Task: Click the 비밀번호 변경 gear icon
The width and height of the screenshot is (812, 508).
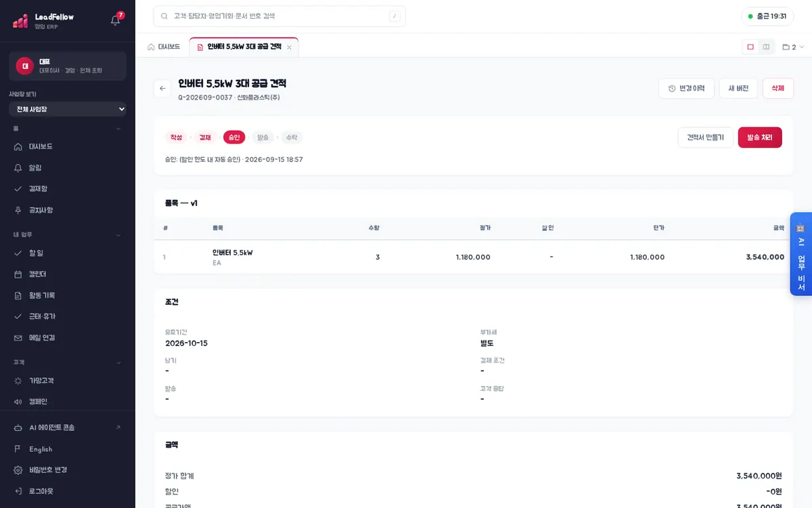Action: (18, 470)
